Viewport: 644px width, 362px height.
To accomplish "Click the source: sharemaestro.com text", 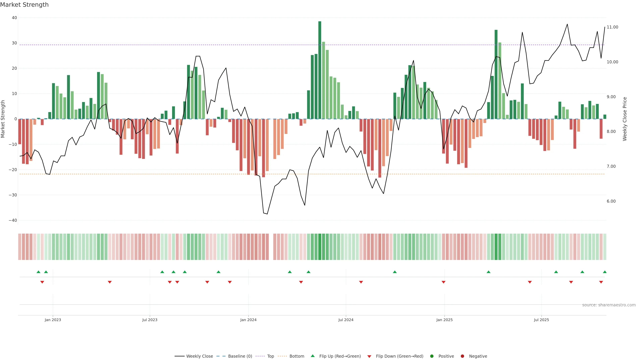I will coord(609,305).
